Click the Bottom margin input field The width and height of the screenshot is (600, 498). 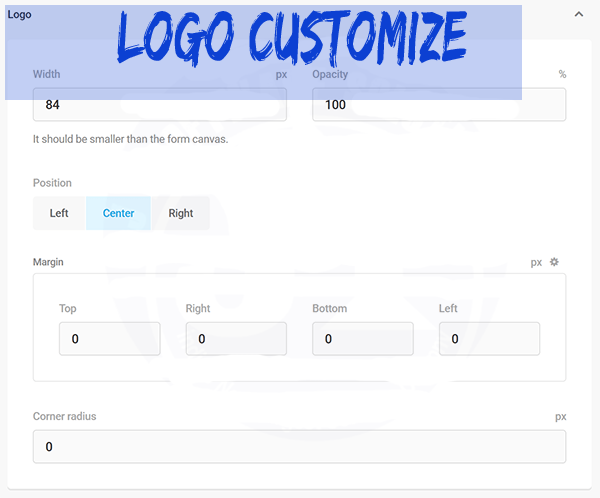[363, 339]
